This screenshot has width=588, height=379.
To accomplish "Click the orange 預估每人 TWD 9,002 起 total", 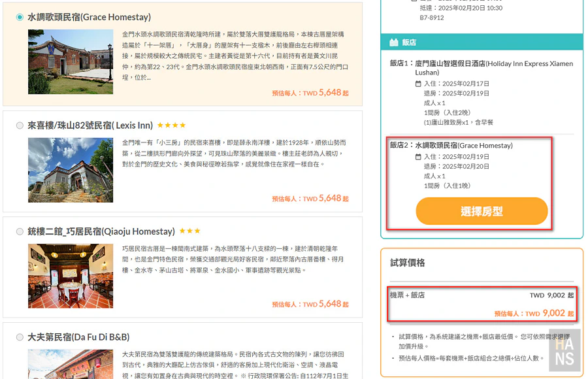I will tap(534, 314).
